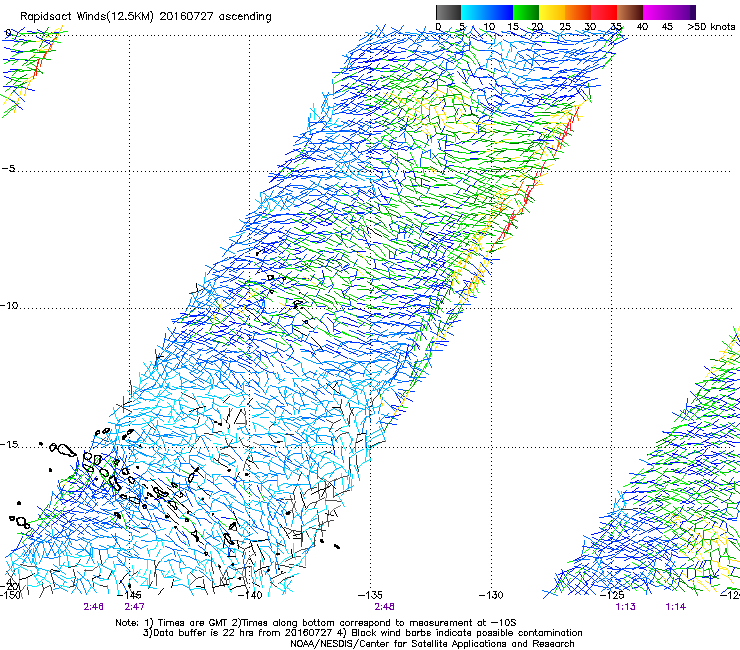Pick the red 30–35 knots legend segment
This screenshot has height=650, width=740.
pyautogui.click(x=604, y=12)
